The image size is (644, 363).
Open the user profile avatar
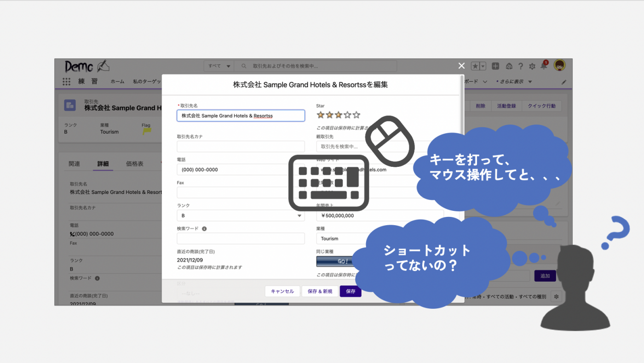[x=559, y=66]
